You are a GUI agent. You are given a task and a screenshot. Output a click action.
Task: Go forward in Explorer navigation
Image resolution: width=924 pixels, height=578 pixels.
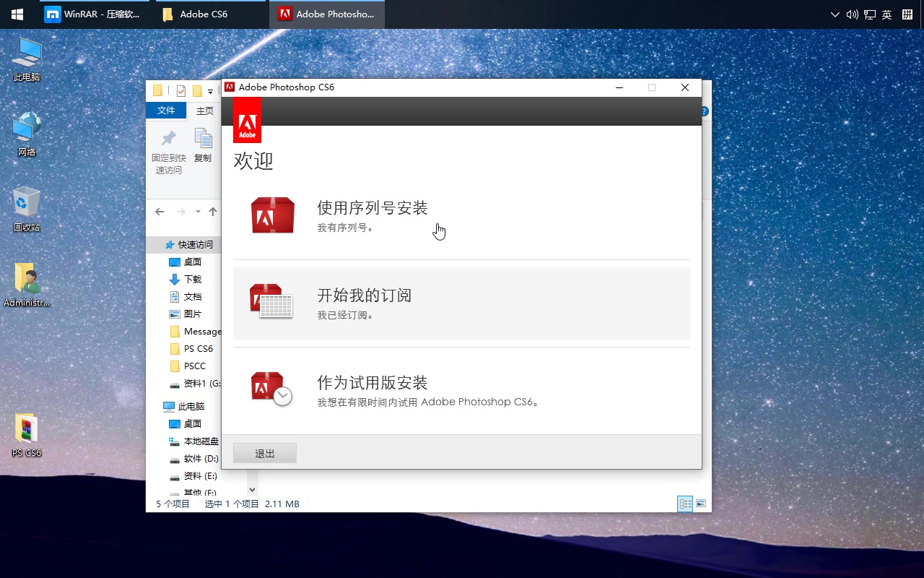click(x=180, y=212)
